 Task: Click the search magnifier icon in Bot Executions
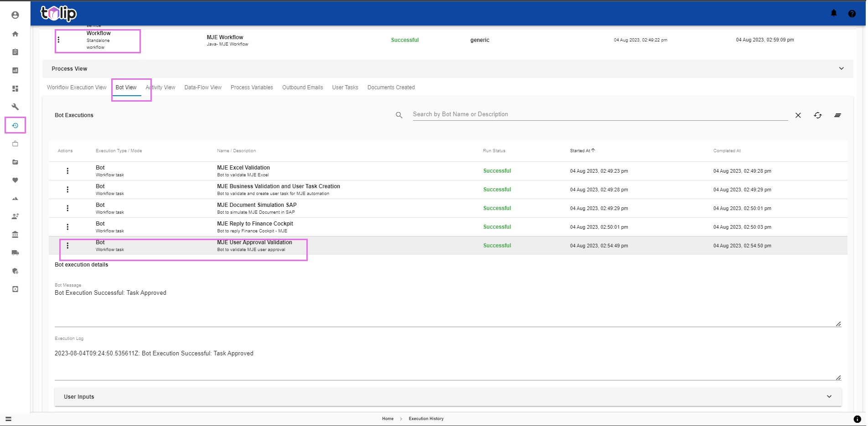[399, 115]
